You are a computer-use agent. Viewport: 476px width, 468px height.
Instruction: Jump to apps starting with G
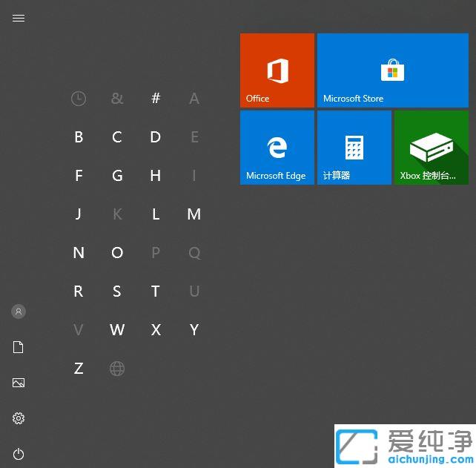117,176
